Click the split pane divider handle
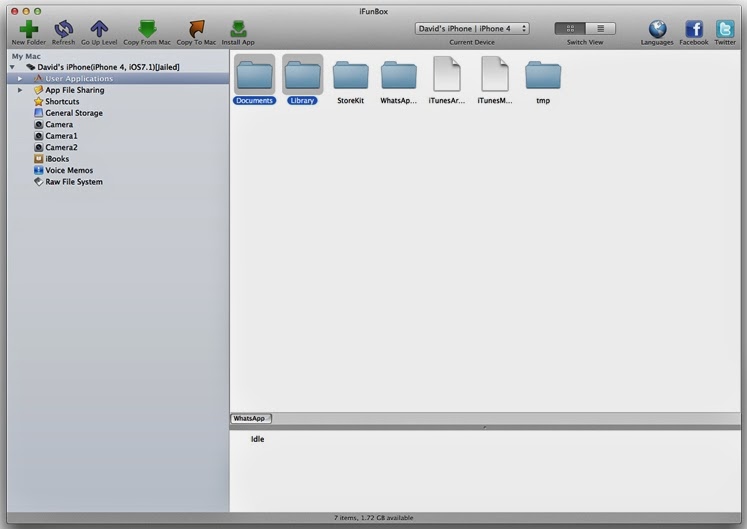Viewport: 747px width, 529px height. coord(485,427)
